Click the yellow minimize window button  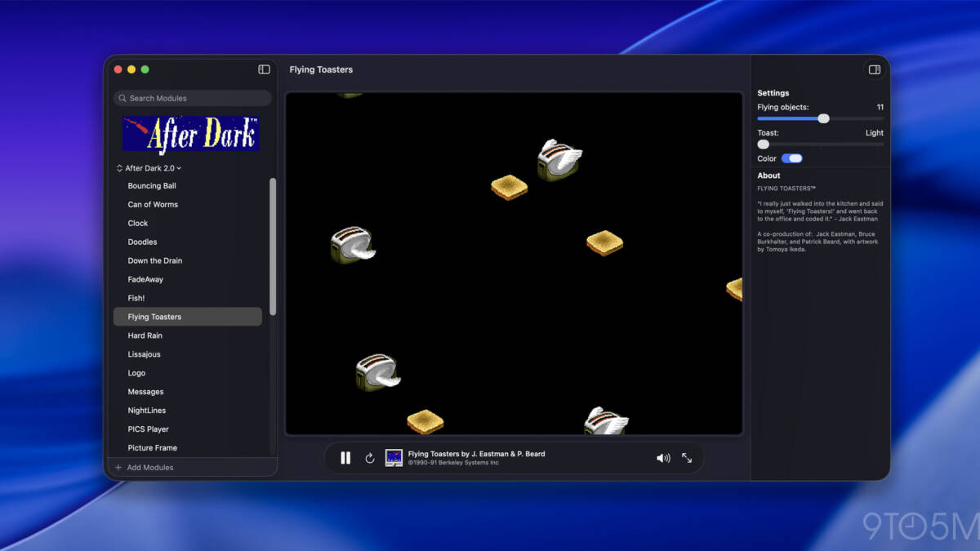click(131, 69)
